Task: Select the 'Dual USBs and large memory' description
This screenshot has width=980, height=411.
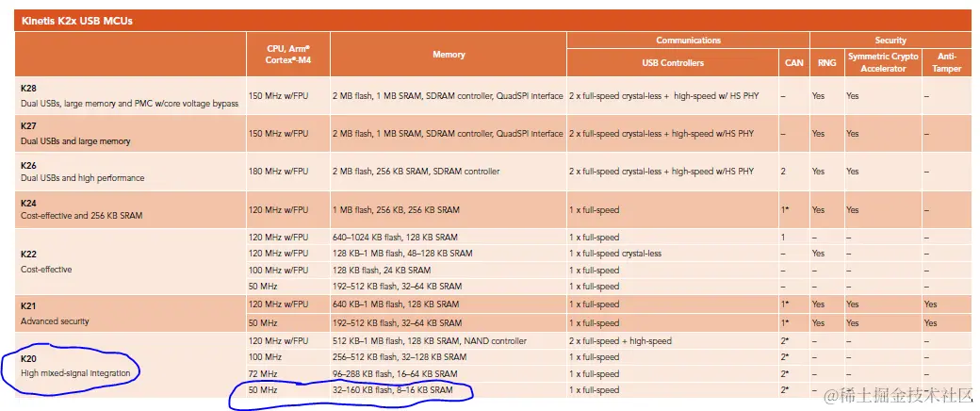Action: (x=75, y=140)
